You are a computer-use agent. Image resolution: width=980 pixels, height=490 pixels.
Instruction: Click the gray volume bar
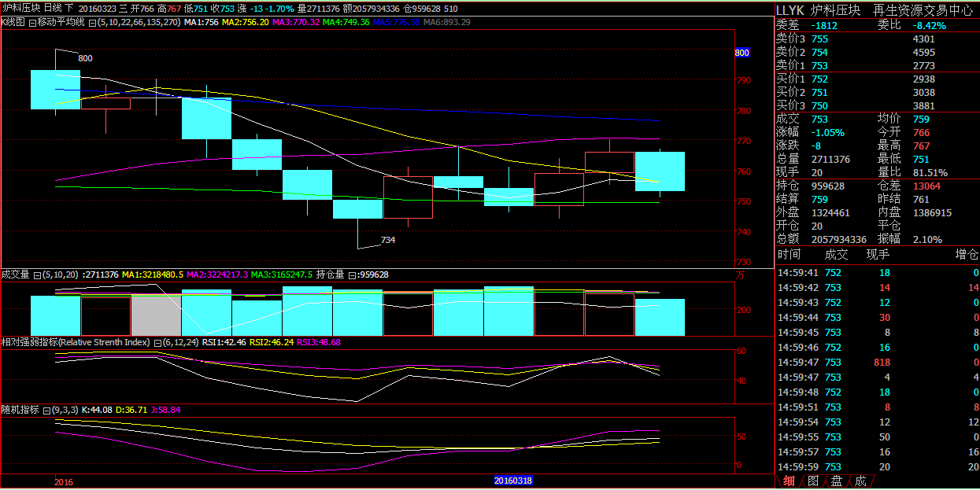(x=156, y=316)
